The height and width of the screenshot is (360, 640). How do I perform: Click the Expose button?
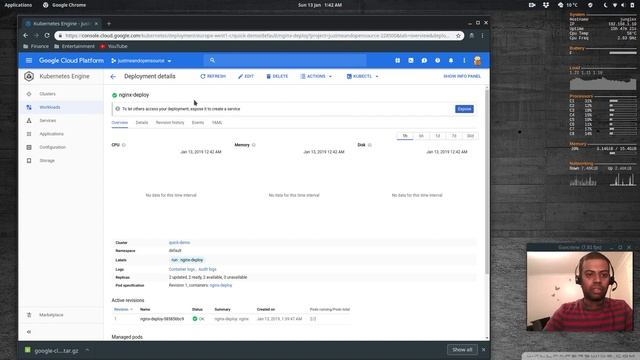point(464,109)
